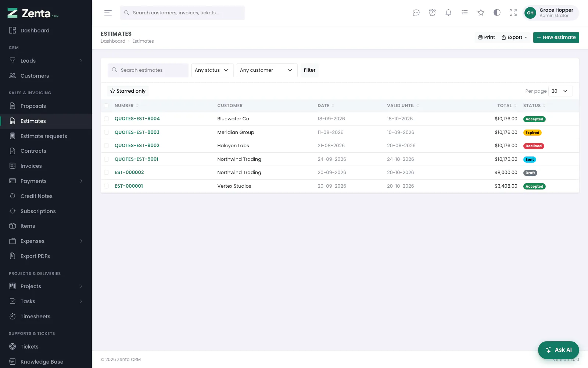The image size is (588, 368).
Task: Sort by the TOTAL column
Action: point(507,106)
